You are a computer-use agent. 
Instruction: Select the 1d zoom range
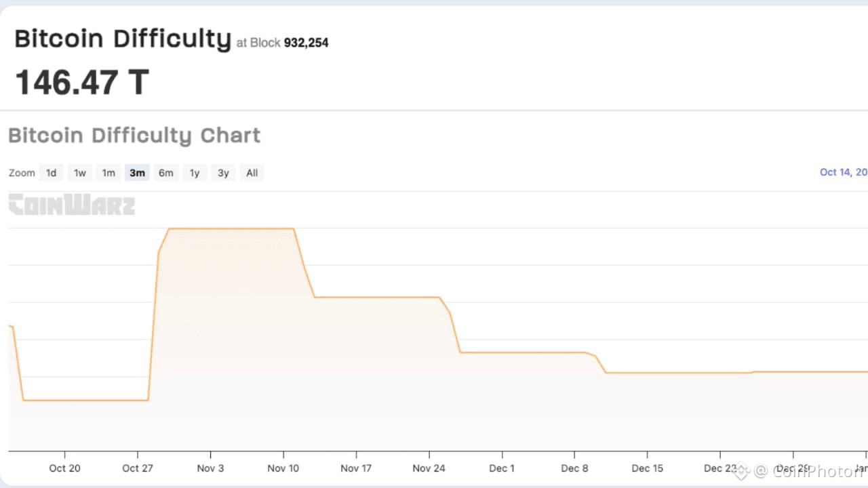[x=51, y=173]
